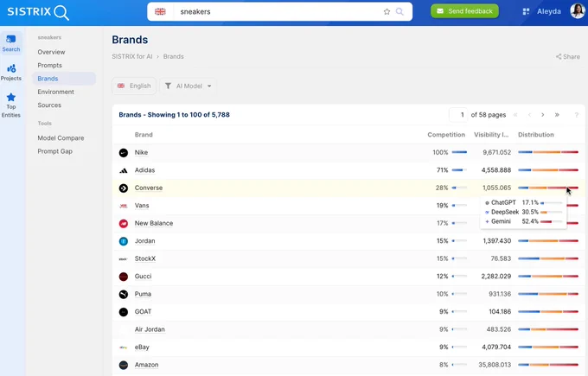Screen dimensions: 588x376
Task: Click the table help question mark
Action: (x=577, y=115)
